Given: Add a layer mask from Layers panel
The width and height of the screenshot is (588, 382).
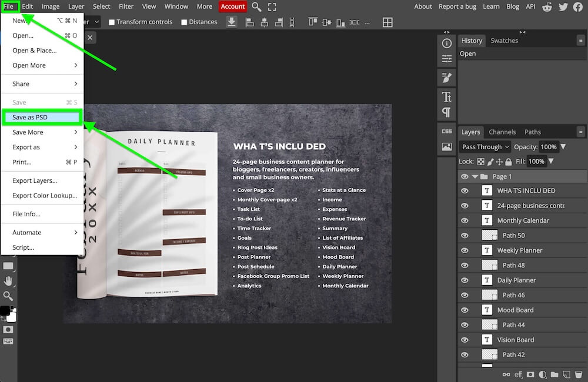Looking at the screenshot, I should [530, 374].
